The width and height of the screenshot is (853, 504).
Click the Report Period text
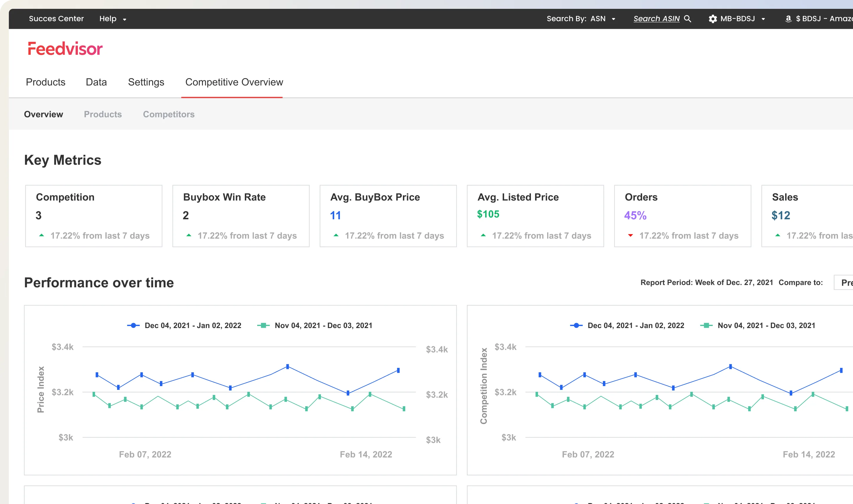click(706, 283)
